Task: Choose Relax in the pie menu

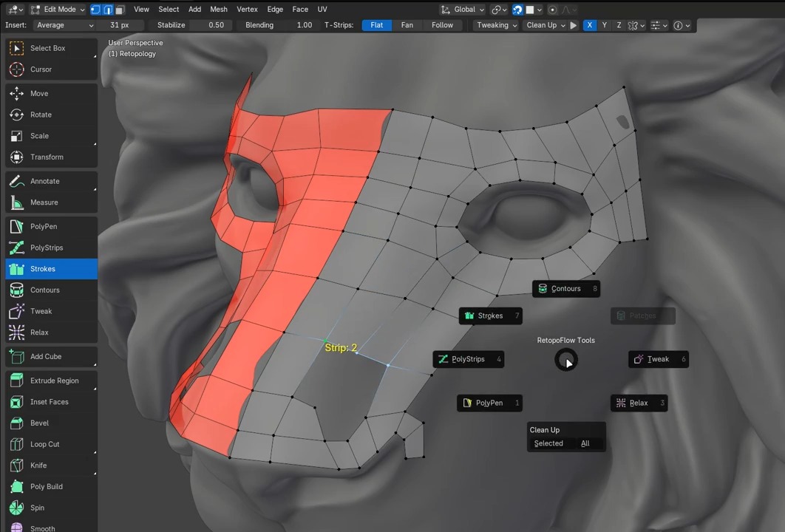Action: (639, 403)
